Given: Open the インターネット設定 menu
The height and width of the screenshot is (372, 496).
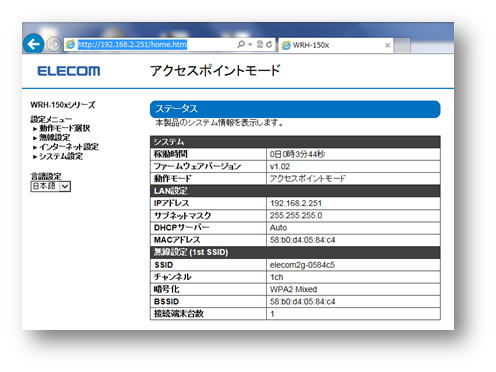Looking at the screenshot, I should [69, 147].
